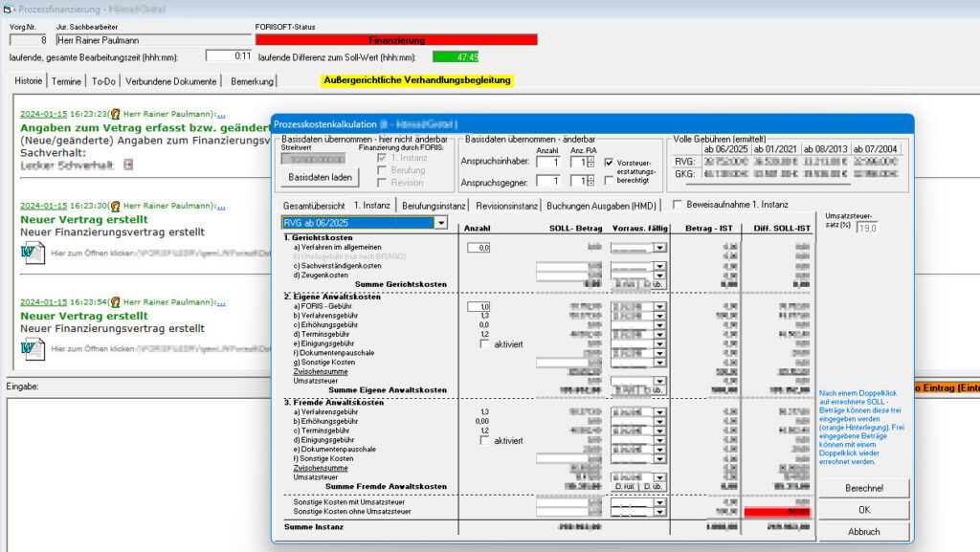This screenshot has width=980, height=552.
Task: Open Word document icon of 16:23:54 entry
Action: 33,348
